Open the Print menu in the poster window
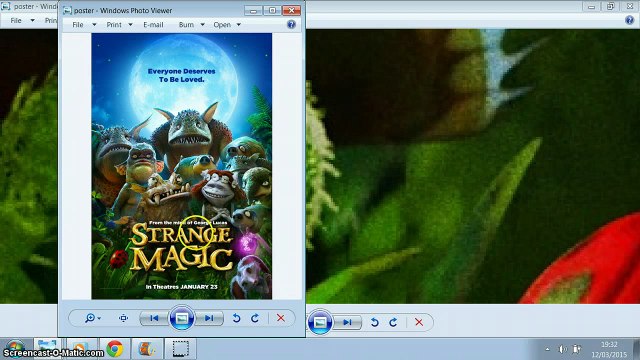640x360 pixels. (114, 25)
